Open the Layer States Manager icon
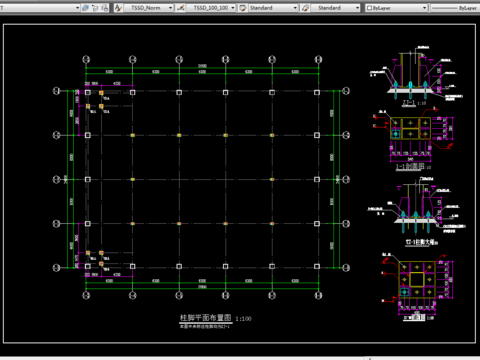This screenshot has height=360, width=480. pyautogui.click(x=105, y=8)
